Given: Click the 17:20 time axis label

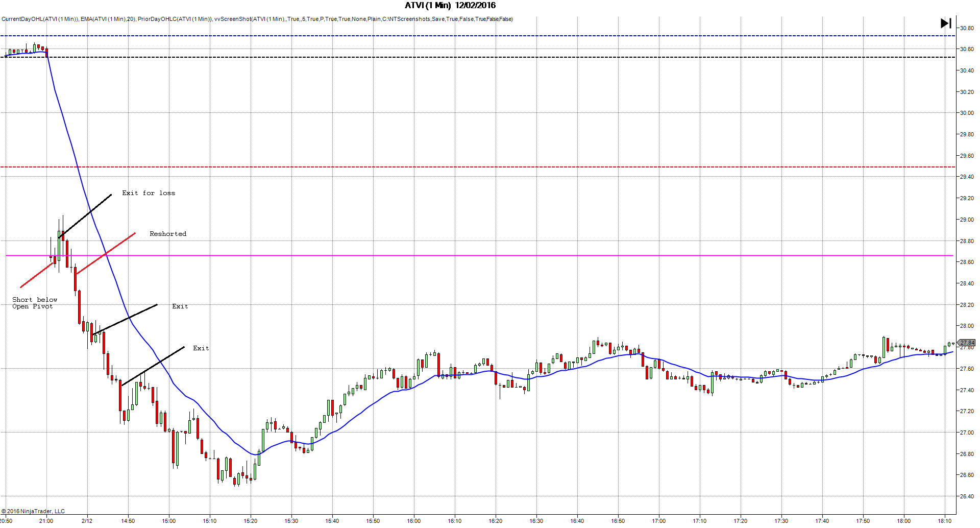Looking at the screenshot, I should coord(741,521).
